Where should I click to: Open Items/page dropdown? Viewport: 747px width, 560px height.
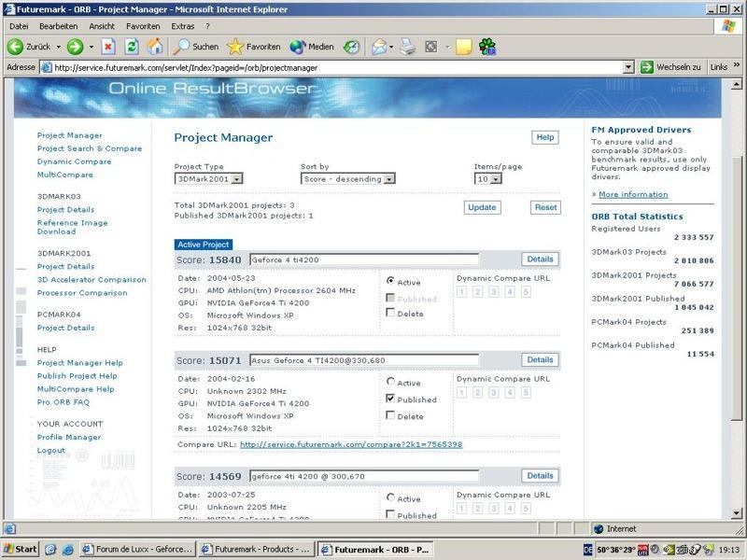[x=487, y=178]
